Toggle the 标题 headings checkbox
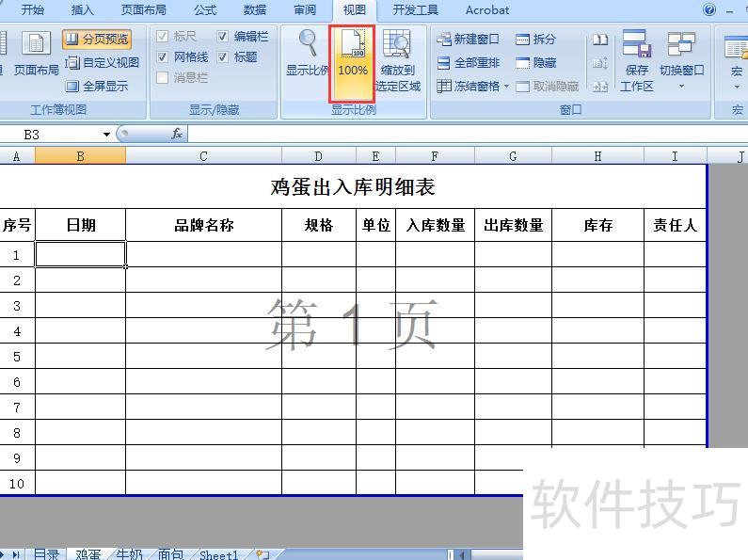This screenshot has height=560, width=748. click(x=222, y=57)
